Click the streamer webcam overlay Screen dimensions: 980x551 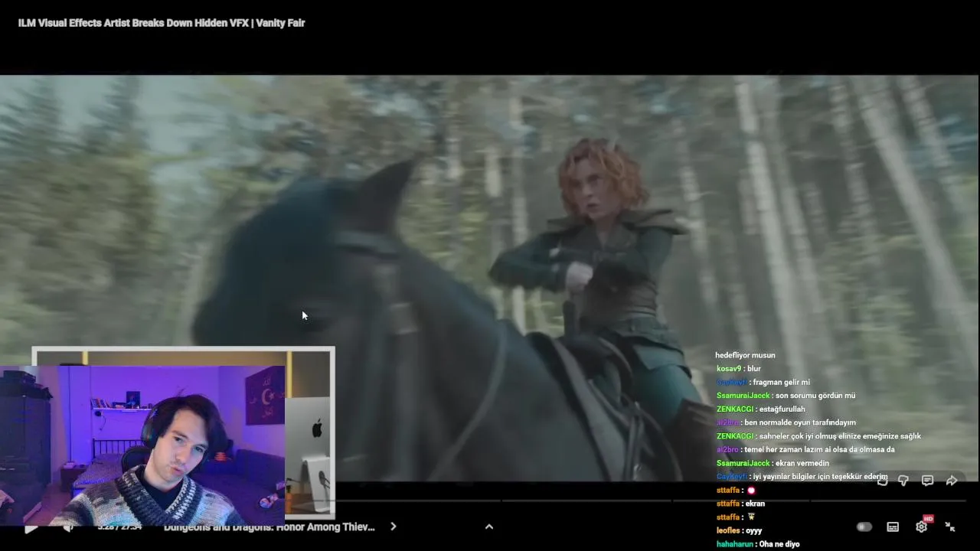coord(143,445)
